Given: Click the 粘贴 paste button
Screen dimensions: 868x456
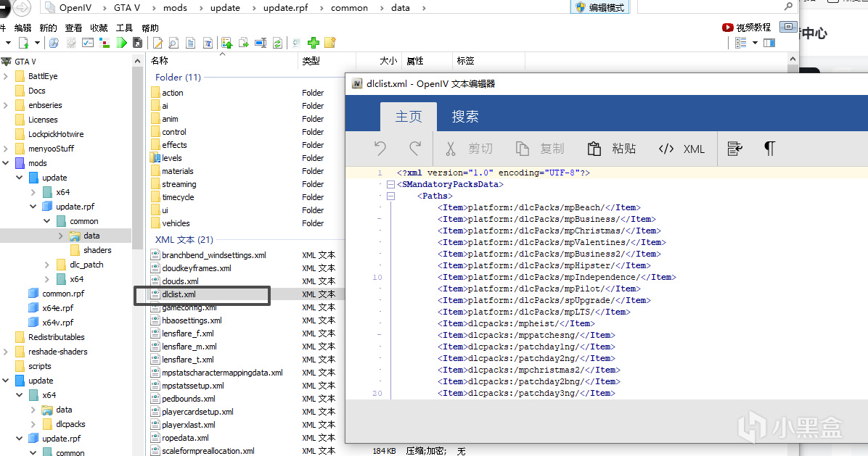Looking at the screenshot, I should pyautogui.click(x=611, y=148).
